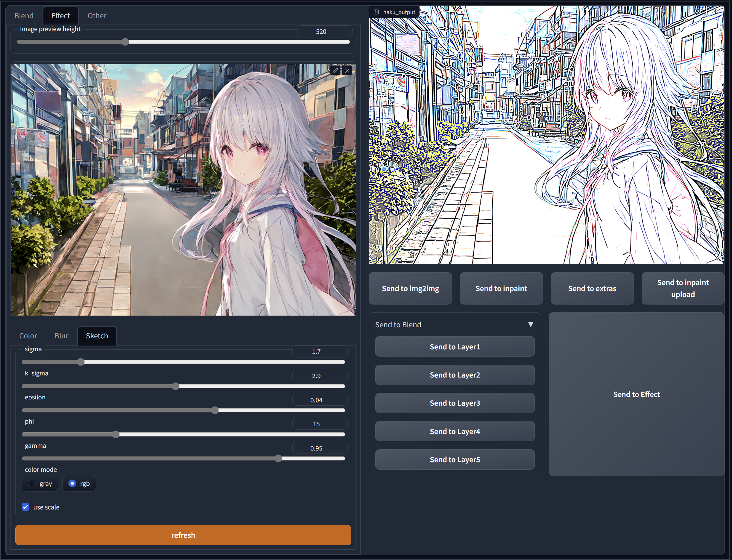Screen dimensions: 732x560
Task: Click the orange refresh button
Action: (183, 535)
